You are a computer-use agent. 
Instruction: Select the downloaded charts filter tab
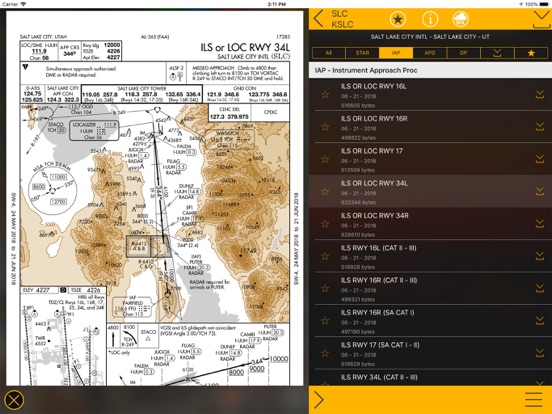coord(497,53)
